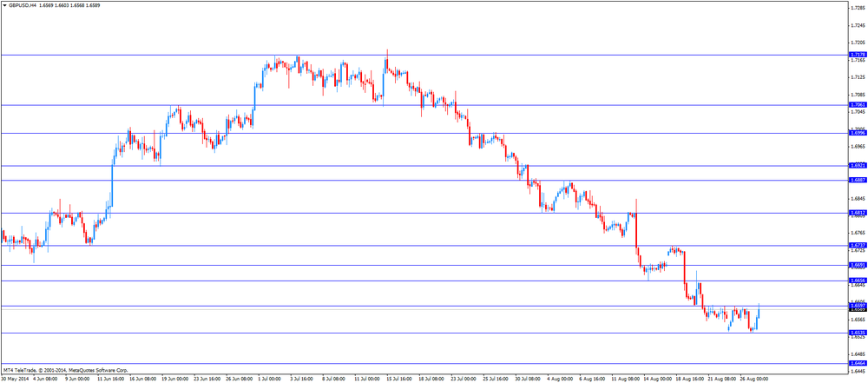Click the 23 Jul 00:00 time label
The image size is (868, 383).
tap(464, 380)
